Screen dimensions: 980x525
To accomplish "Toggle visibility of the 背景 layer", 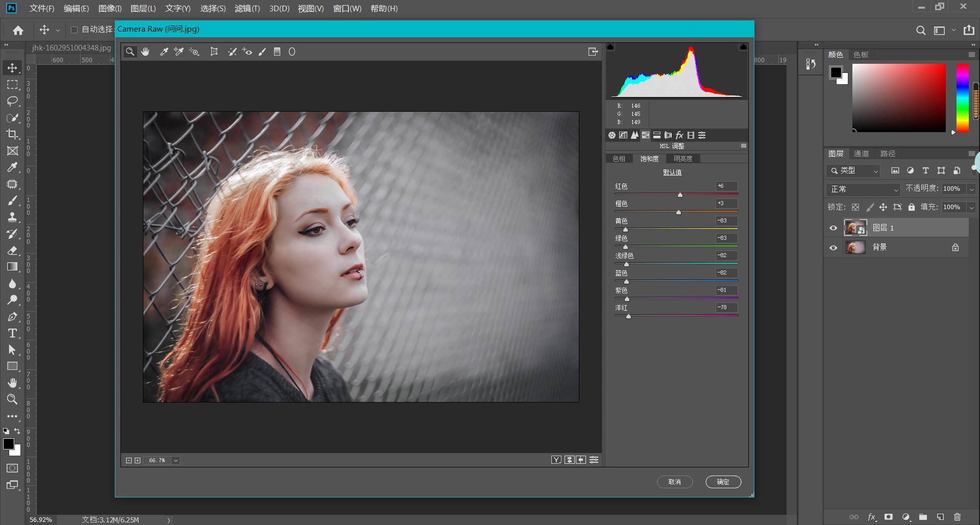I will click(x=833, y=247).
